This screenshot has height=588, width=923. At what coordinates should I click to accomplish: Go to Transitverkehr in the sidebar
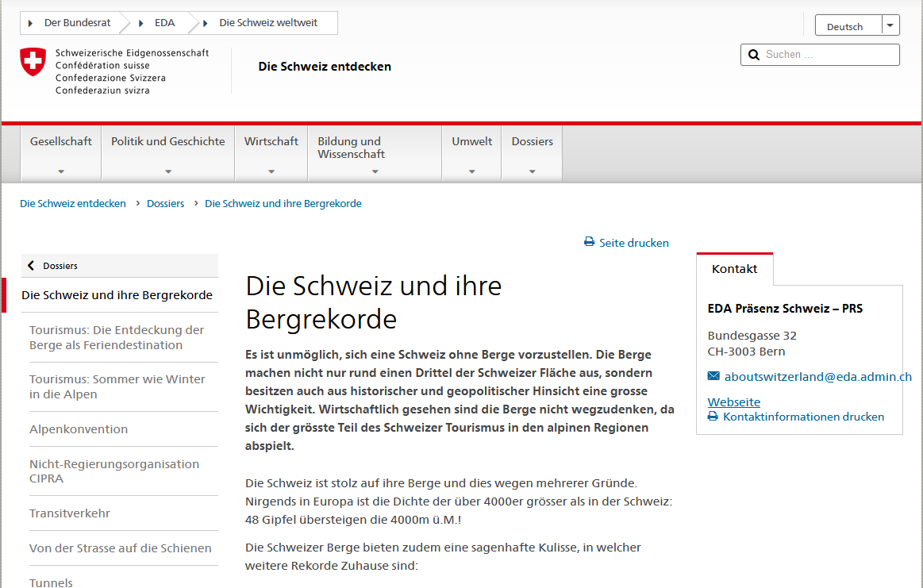click(70, 513)
